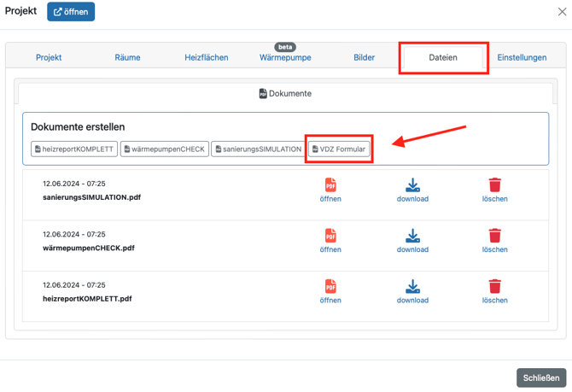
Task: Select the Bilder tab
Action: point(365,58)
